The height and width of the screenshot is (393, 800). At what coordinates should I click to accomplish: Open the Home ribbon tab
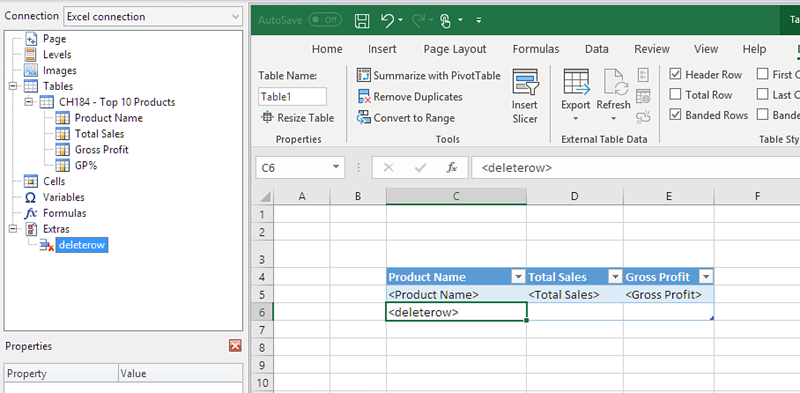pyautogui.click(x=327, y=49)
